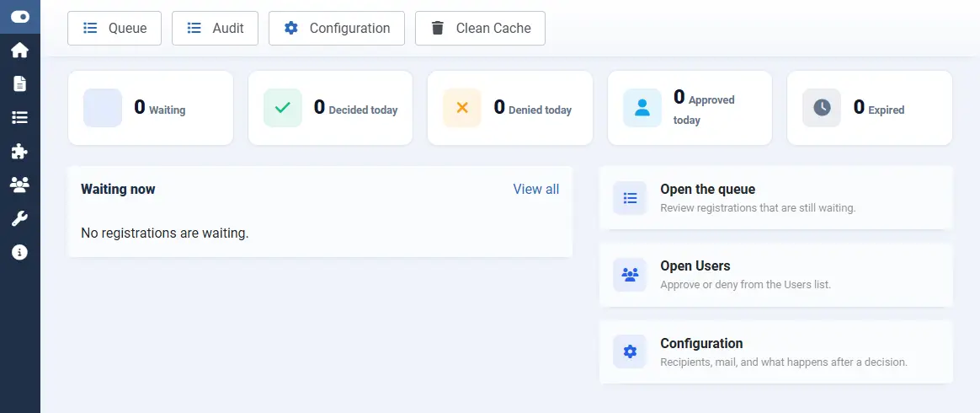Click the people icon beside Open Users
980x413 pixels.
(x=630, y=275)
